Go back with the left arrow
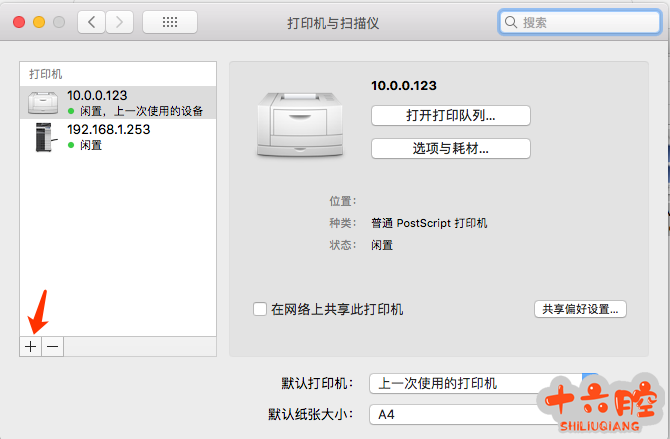The width and height of the screenshot is (670, 439). coord(91,22)
